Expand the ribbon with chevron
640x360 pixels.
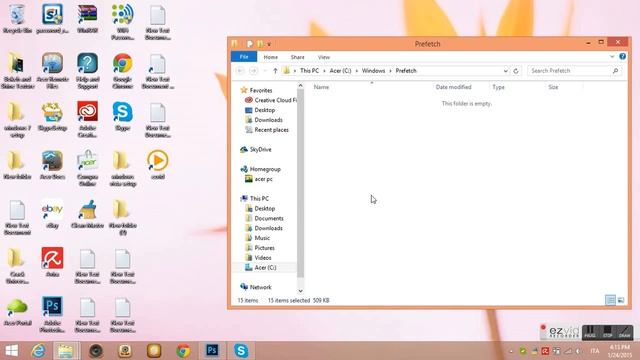click(x=612, y=57)
